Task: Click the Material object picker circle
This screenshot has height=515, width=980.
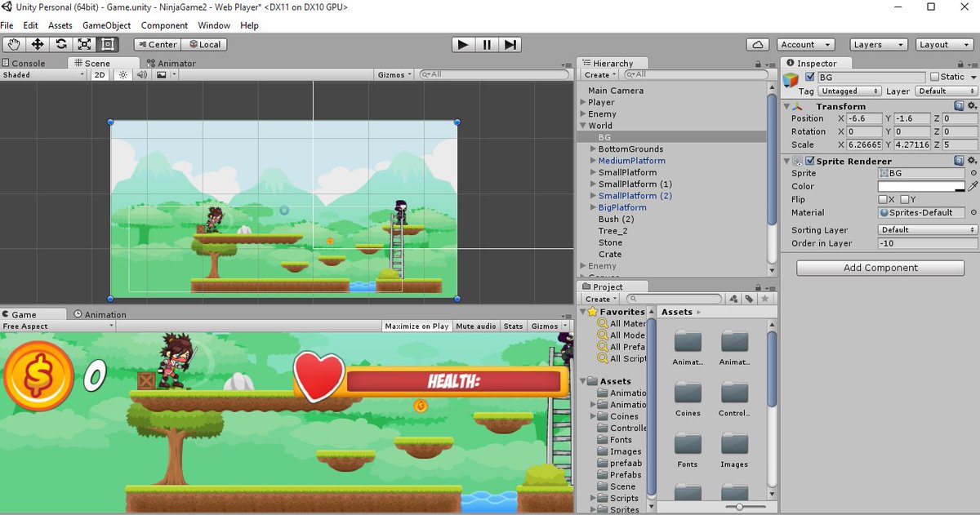Action: click(973, 212)
